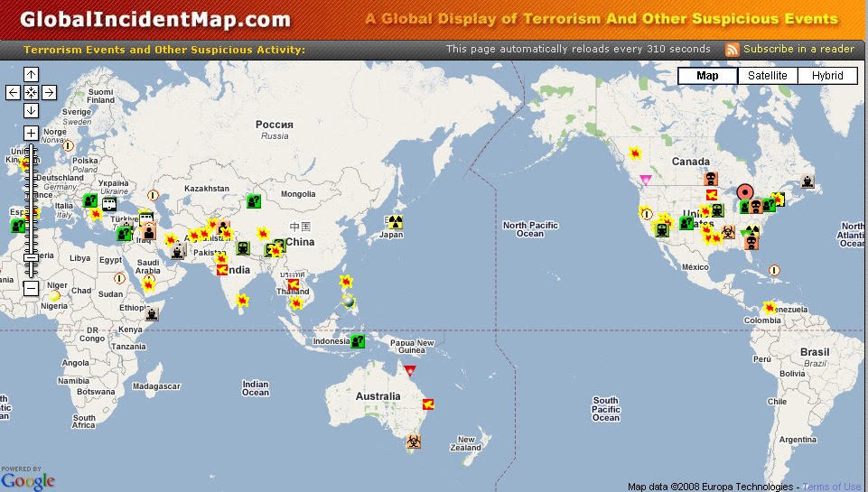Click the ship marker in eastern Canada
868x492 pixels.
807,181
